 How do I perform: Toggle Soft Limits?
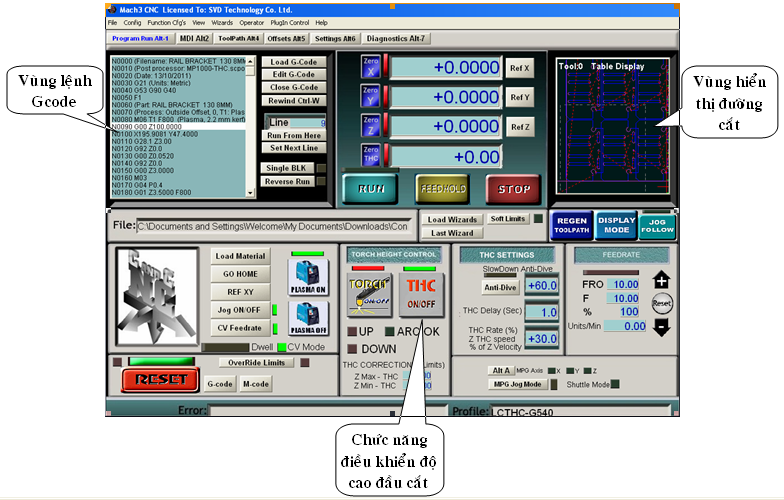click(508, 219)
